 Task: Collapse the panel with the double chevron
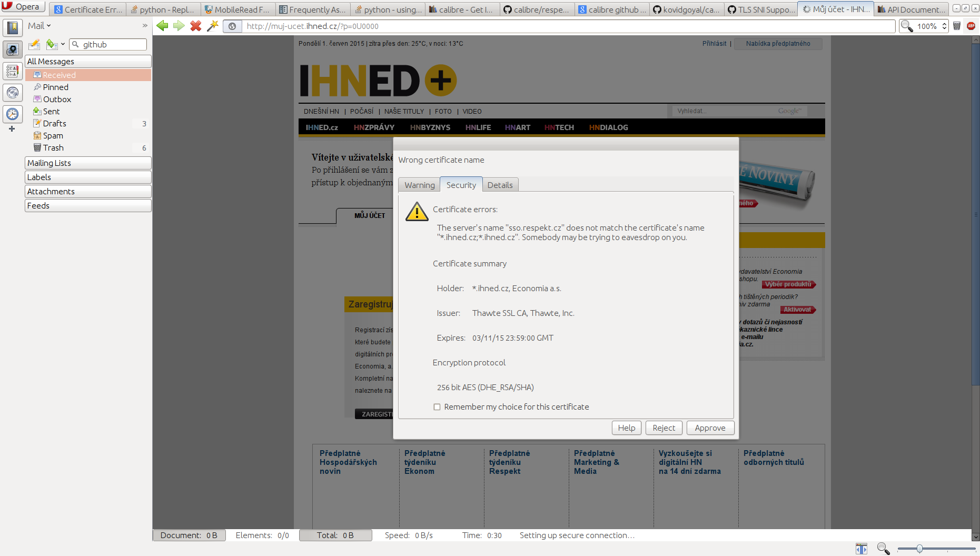145,26
